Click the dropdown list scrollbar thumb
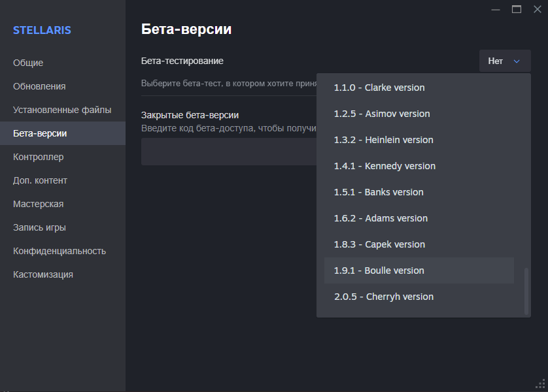 [x=526, y=291]
